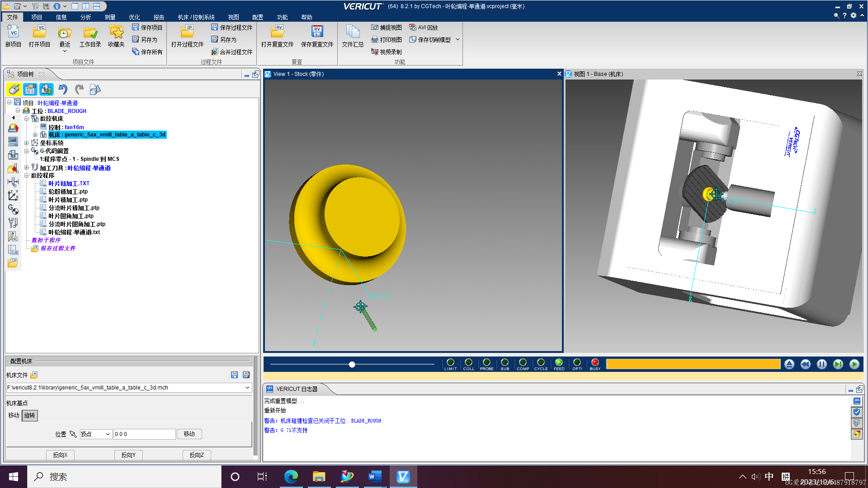Click AVI 回放 playback icon
Viewport: 868px width, 488px height.
pyautogui.click(x=412, y=27)
